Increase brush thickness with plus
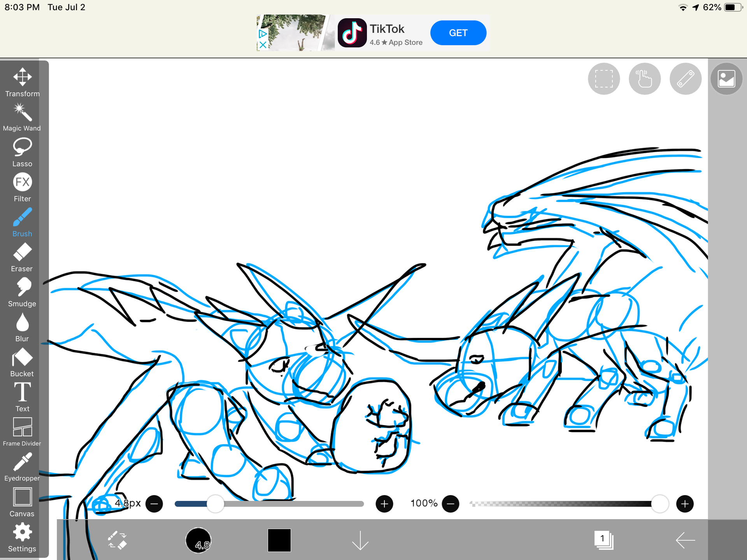Viewport: 747px width, 560px height. [384, 504]
